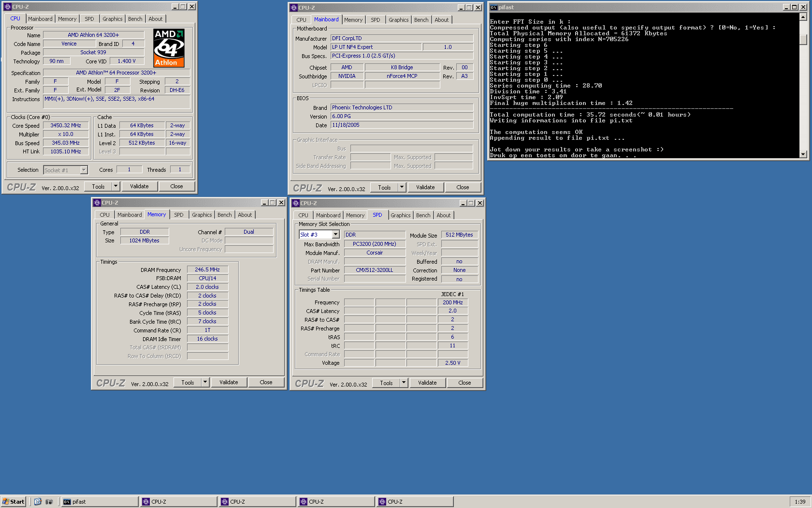Click the pifast console scroll-down arrow
Screen dimensions: 812x508
(803, 154)
